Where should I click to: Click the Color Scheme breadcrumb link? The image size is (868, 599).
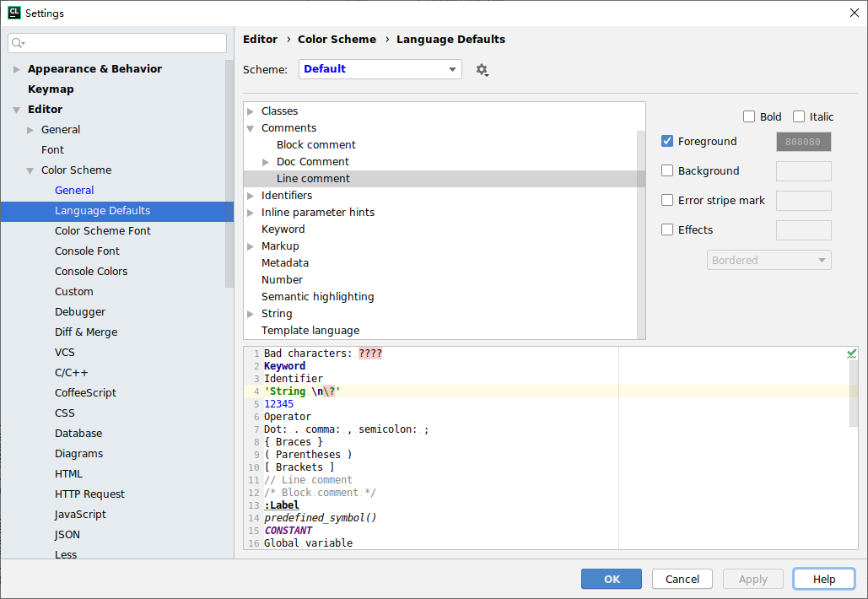(x=337, y=39)
